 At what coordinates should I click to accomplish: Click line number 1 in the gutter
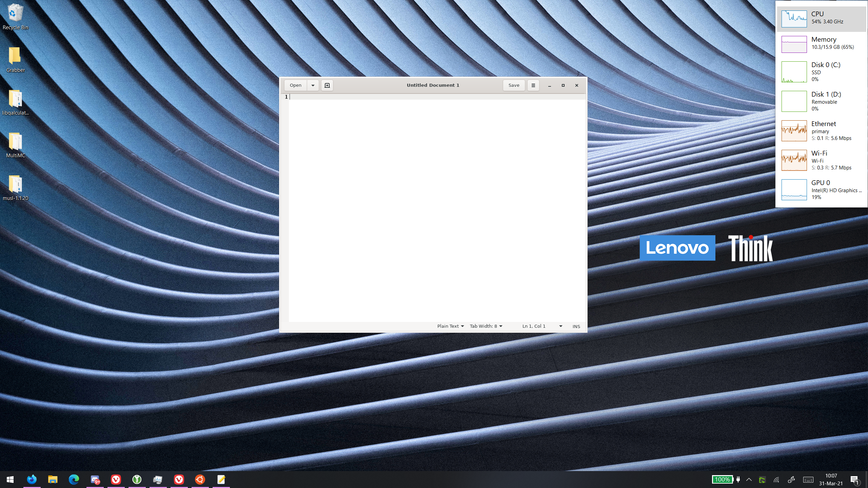(286, 97)
